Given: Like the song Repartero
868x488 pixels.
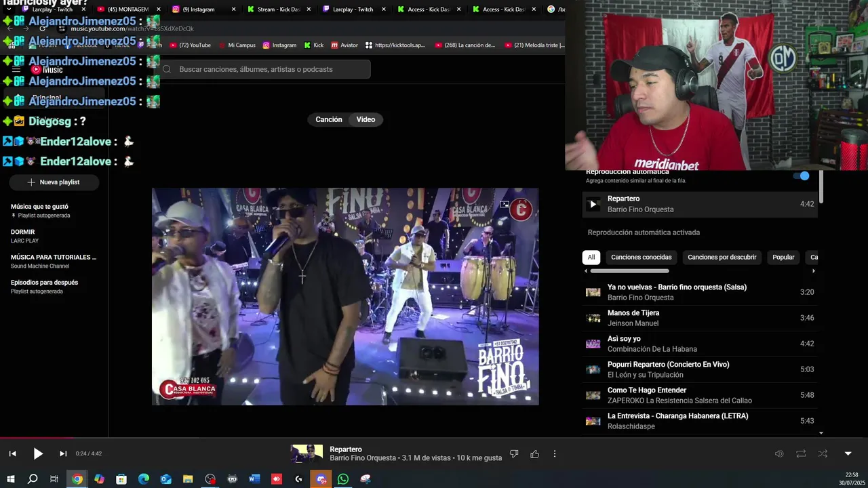Looking at the screenshot, I should coord(534,454).
